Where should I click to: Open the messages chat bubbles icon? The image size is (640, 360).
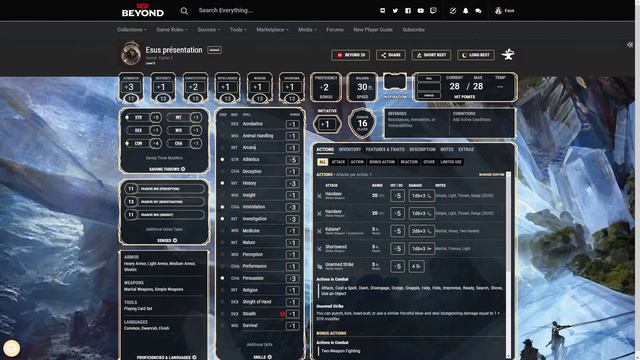pos(478,11)
